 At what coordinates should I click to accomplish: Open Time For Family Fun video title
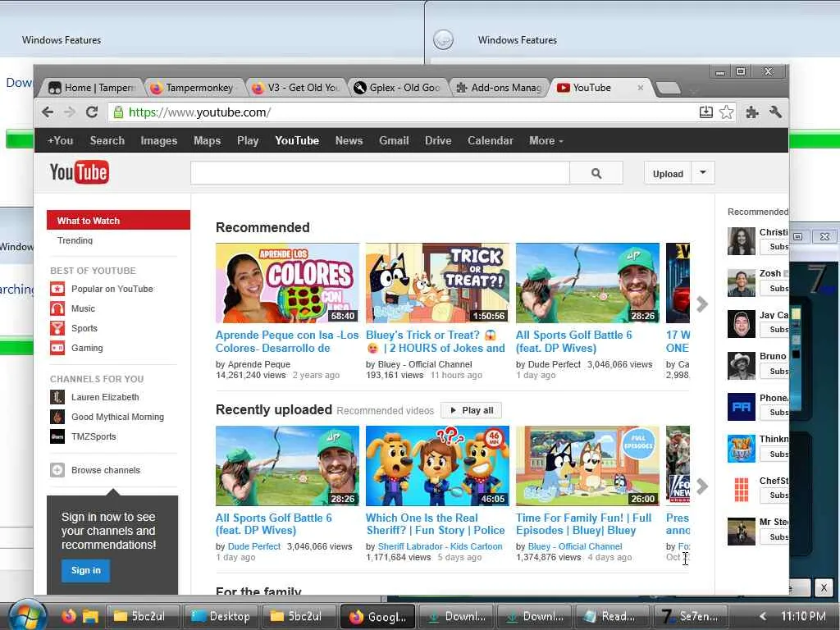pos(584,524)
